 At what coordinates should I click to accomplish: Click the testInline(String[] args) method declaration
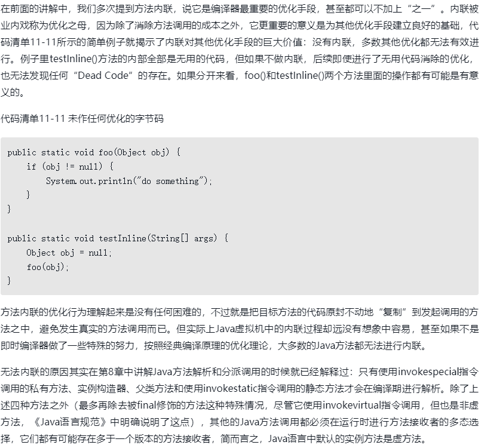[118, 238]
